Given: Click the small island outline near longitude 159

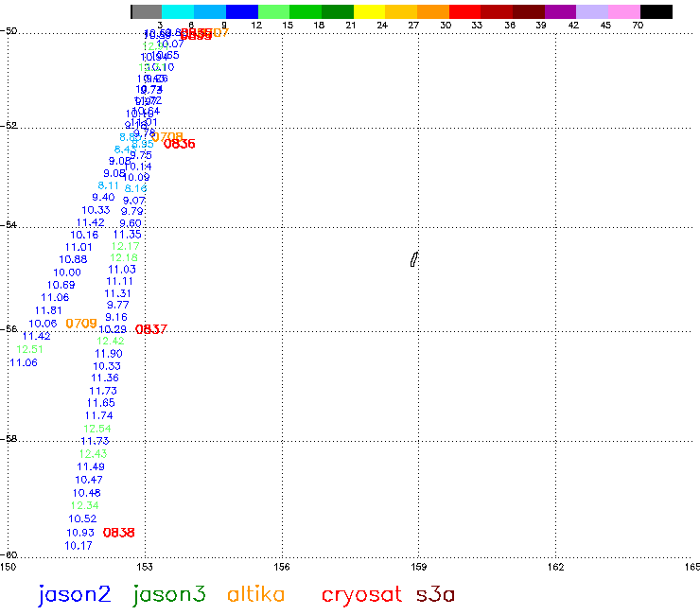Looking at the screenshot, I should point(414,259).
